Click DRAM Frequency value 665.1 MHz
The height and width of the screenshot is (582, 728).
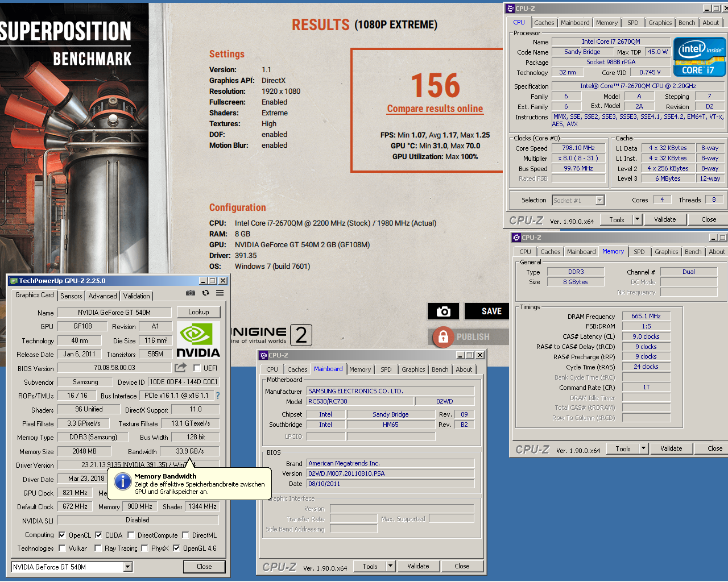[x=646, y=316]
